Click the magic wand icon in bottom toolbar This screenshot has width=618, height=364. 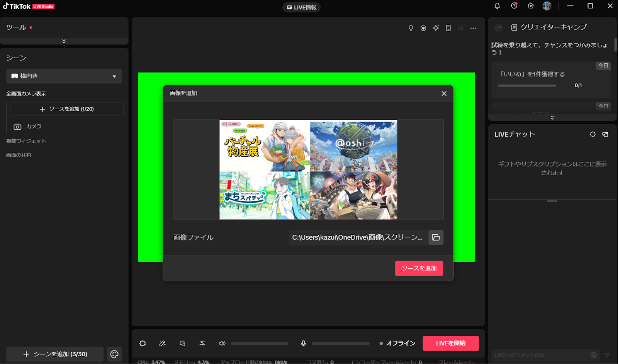pos(162,344)
